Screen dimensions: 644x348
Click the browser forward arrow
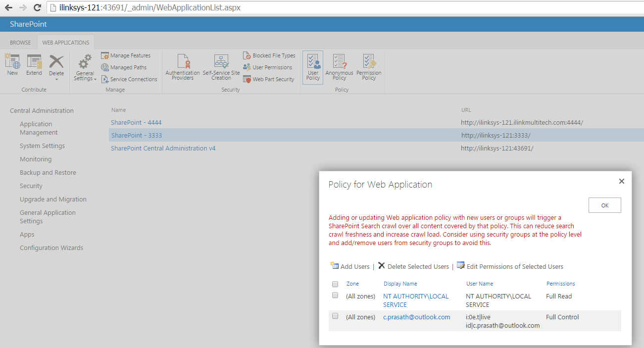tap(23, 7)
